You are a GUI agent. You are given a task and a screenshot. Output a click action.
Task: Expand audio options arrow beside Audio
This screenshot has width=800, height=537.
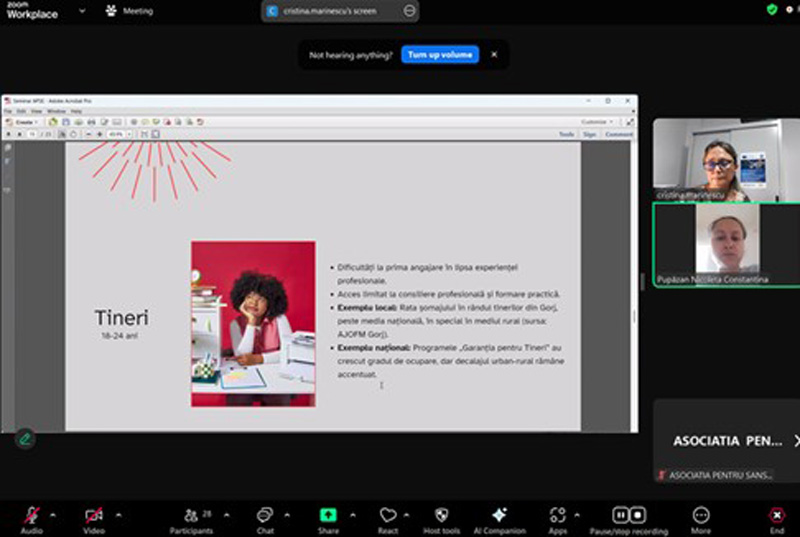(x=53, y=514)
